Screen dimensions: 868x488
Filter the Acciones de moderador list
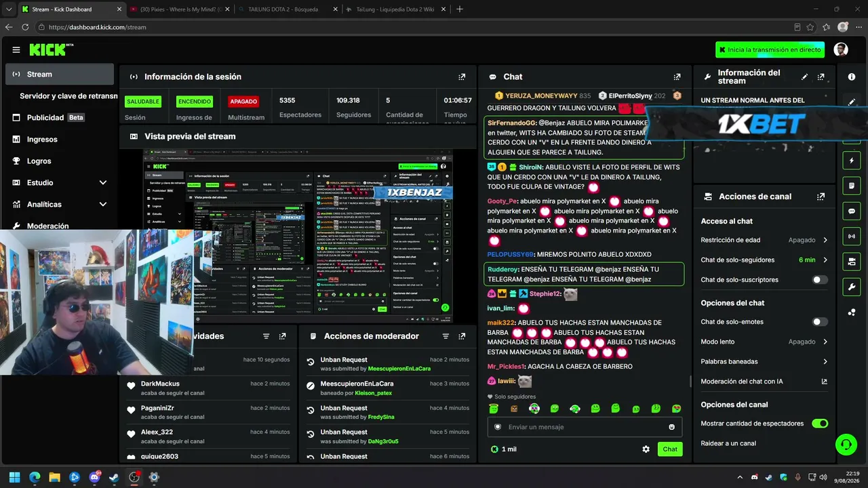coord(446,336)
